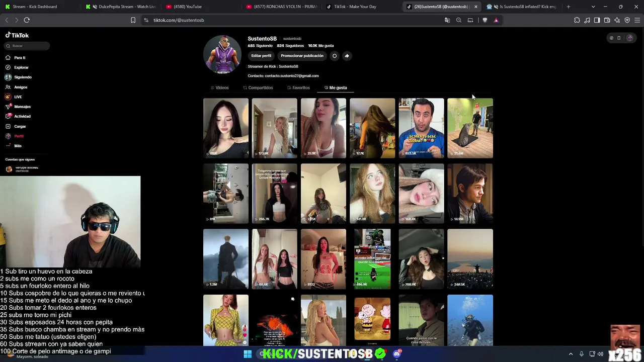Go to the Para ti feed

(x=15, y=57)
